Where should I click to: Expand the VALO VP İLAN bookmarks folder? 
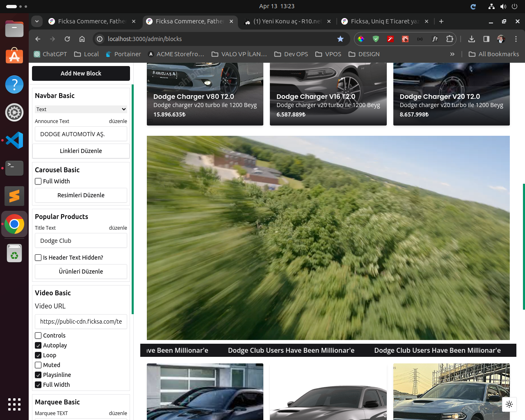tap(239, 54)
